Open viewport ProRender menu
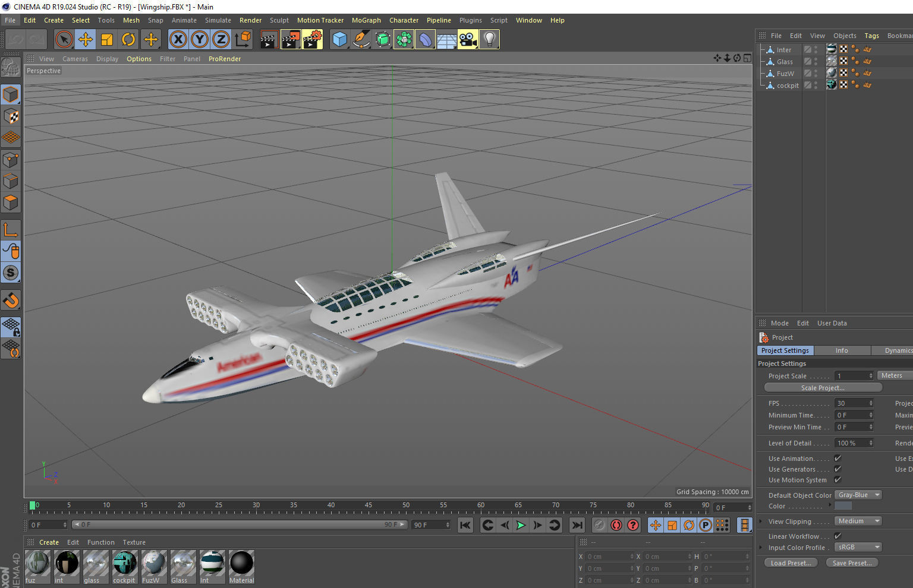913x588 pixels. pyautogui.click(x=225, y=59)
